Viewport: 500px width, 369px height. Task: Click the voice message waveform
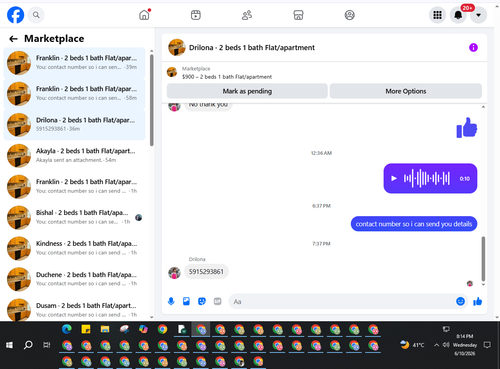coord(427,178)
